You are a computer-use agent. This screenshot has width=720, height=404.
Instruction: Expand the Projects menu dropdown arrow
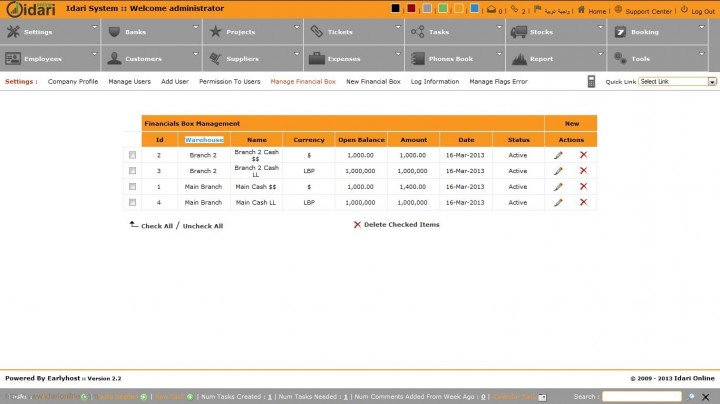[x=297, y=27]
